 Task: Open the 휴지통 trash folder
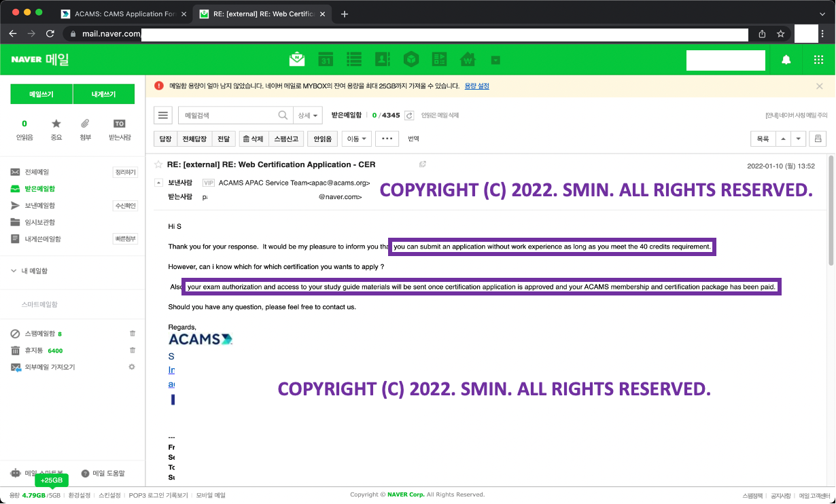point(35,350)
